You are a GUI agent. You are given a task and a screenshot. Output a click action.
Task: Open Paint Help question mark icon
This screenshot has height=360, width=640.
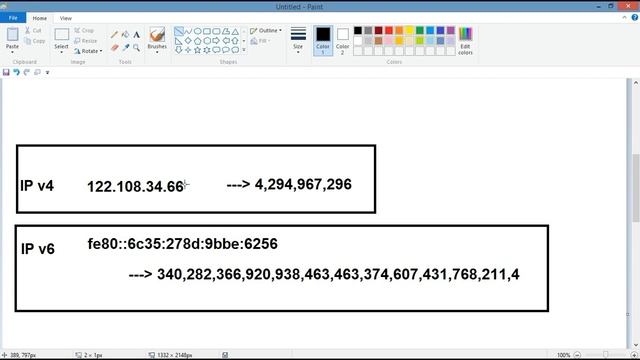[635, 18]
